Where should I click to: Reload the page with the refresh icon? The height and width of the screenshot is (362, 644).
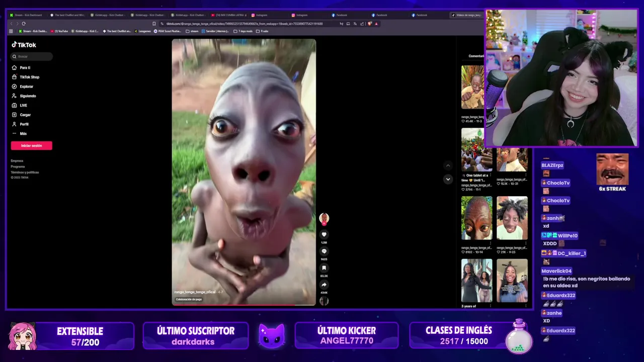tap(24, 24)
